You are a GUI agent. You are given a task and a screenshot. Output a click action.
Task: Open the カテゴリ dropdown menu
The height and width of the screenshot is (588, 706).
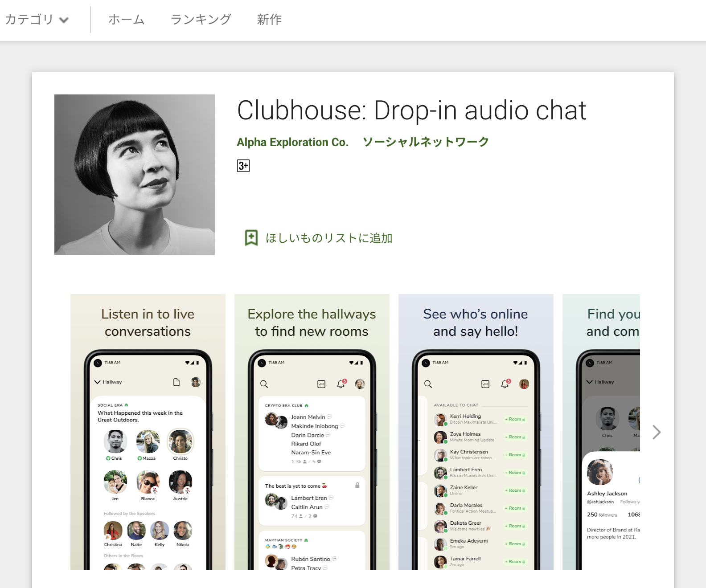[x=37, y=20]
